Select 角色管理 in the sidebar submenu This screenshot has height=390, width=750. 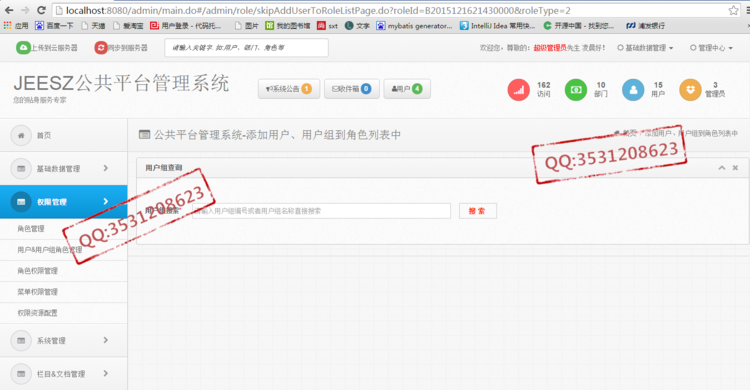pyautogui.click(x=64, y=229)
